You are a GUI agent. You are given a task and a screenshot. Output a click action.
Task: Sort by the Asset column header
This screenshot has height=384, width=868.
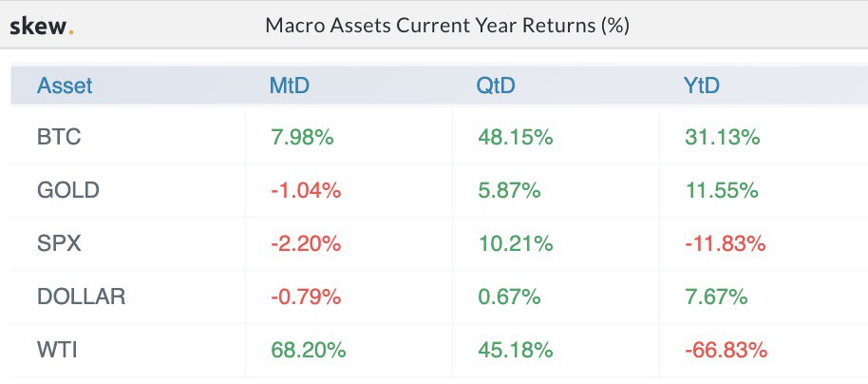tap(65, 86)
